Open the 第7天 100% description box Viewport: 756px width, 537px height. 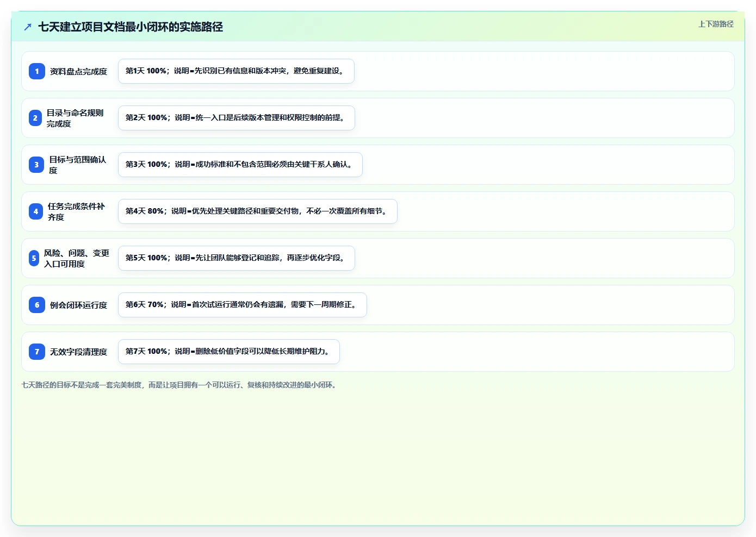click(x=229, y=352)
